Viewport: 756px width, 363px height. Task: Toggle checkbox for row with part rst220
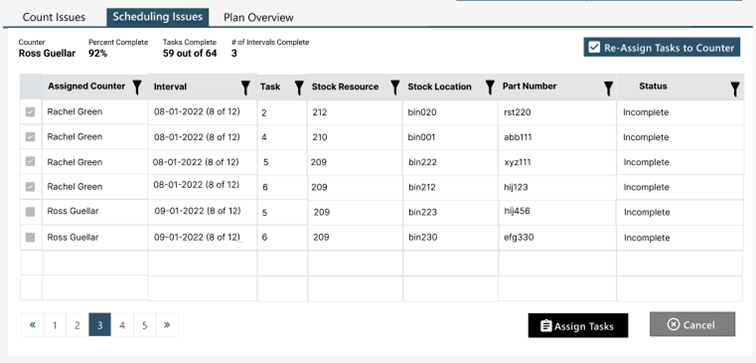[30, 112]
